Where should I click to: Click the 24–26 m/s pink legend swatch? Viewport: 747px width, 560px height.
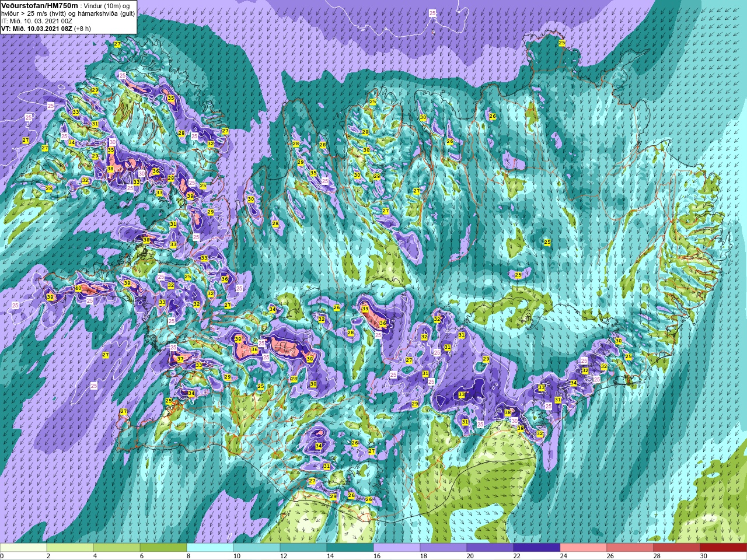coord(584,548)
